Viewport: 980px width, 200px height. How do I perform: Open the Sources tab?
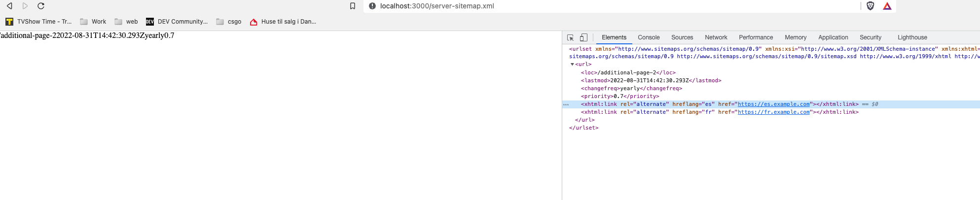coord(682,37)
